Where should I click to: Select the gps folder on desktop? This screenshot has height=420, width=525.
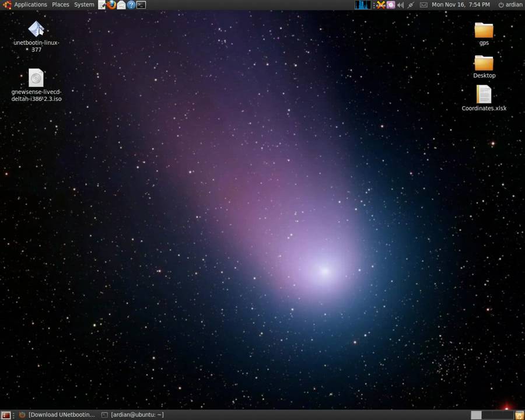click(484, 34)
